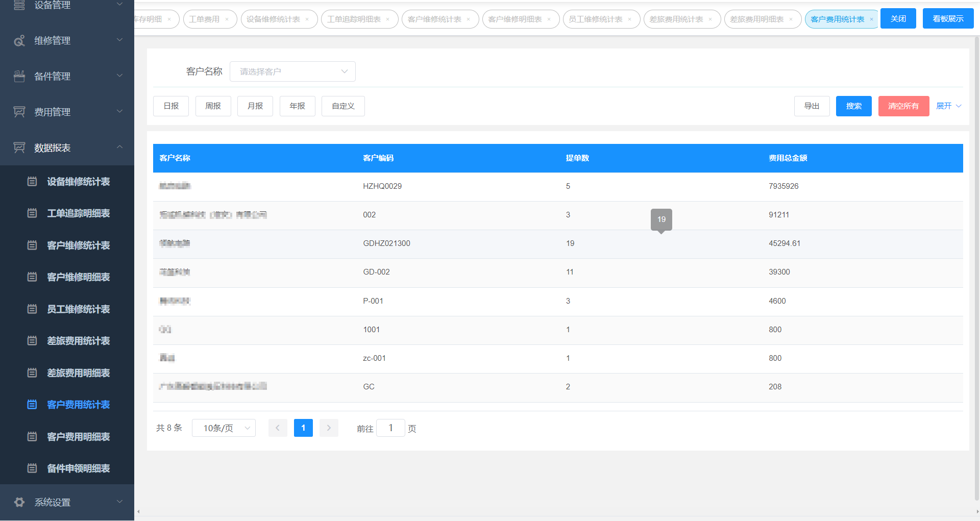Click the 备件管理 sidebar icon
The height and width of the screenshot is (521, 980).
point(19,77)
